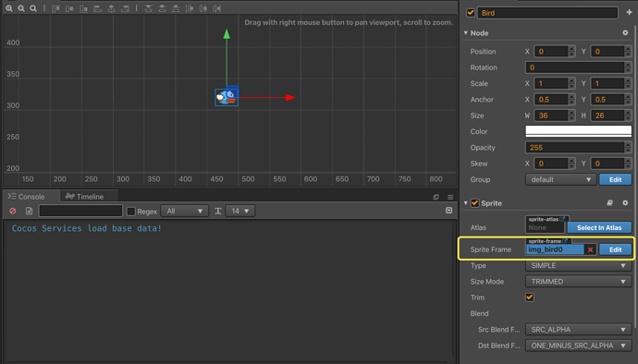Open the Sprite component gear icon
Image resolution: width=638 pixels, height=364 pixels.
pyautogui.click(x=625, y=202)
